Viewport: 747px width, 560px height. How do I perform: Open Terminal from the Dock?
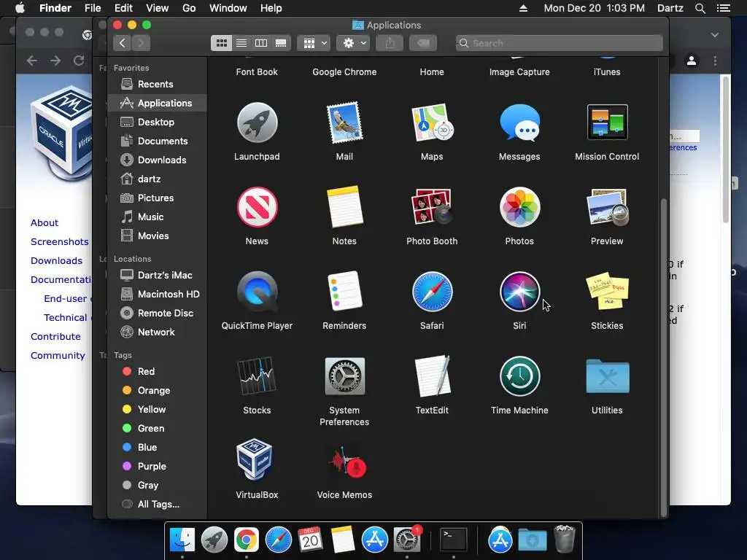(x=453, y=540)
